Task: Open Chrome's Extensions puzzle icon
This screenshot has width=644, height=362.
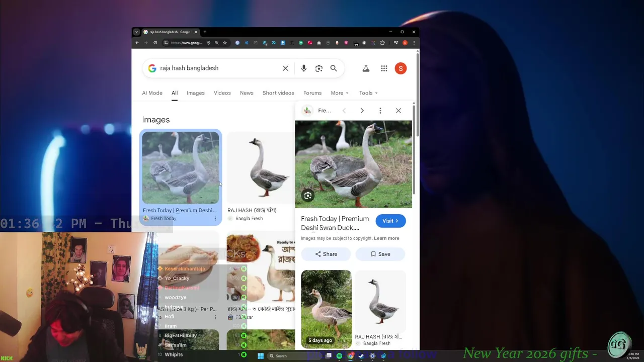Action: pyautogui.click(x=382, y=43)
